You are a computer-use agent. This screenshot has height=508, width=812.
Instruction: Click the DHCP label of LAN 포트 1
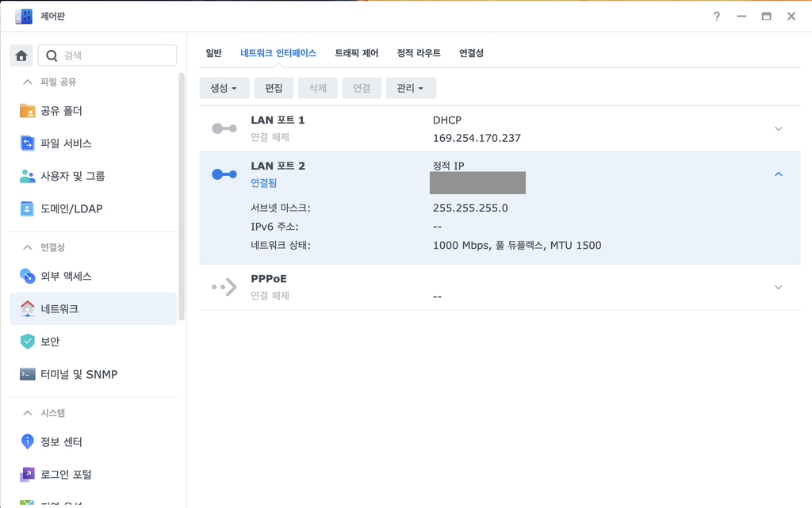pos(447,120)
